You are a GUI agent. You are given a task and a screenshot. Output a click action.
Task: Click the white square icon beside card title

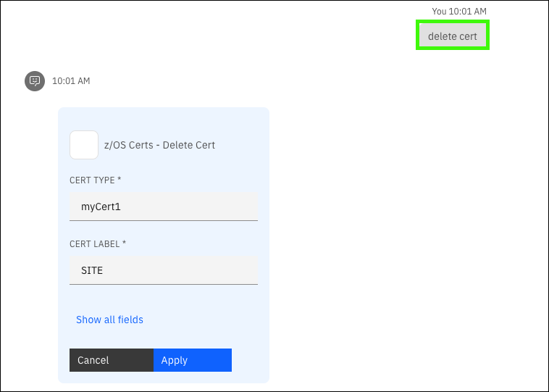pos(84,145)
